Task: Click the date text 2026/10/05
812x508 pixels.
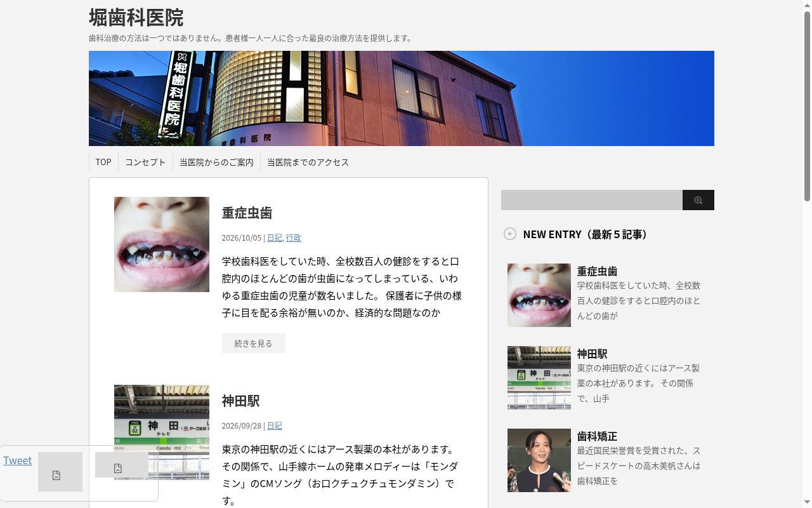Action: (241, 237)
